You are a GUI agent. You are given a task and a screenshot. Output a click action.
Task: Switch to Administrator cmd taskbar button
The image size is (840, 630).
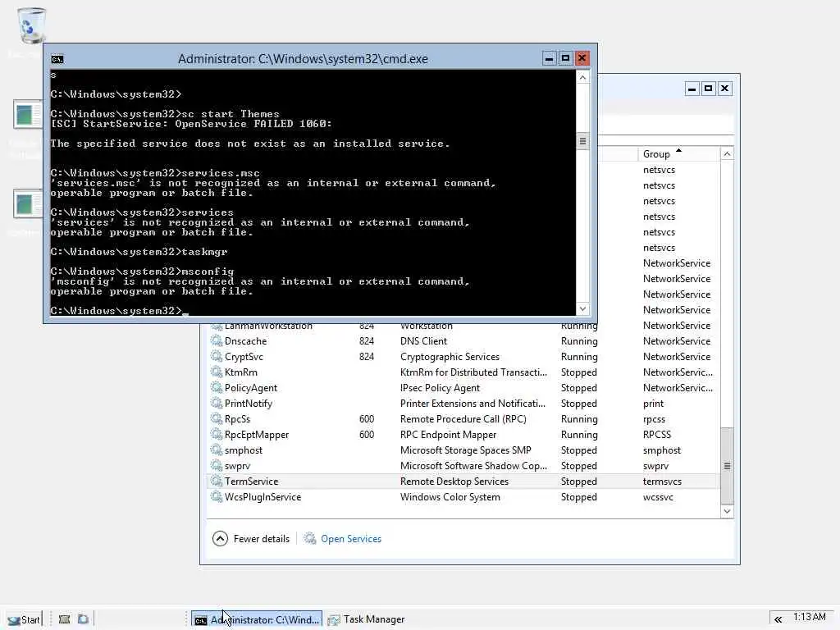[257, 619]
